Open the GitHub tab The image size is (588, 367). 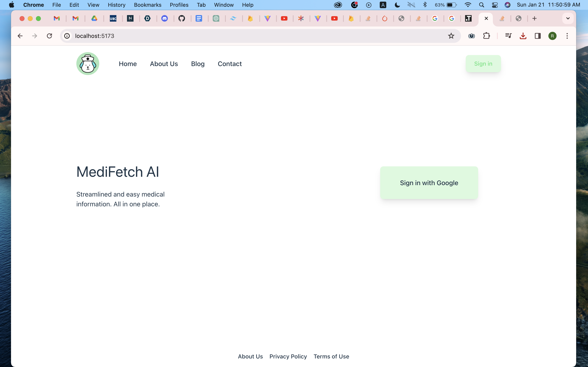point(182,18)
